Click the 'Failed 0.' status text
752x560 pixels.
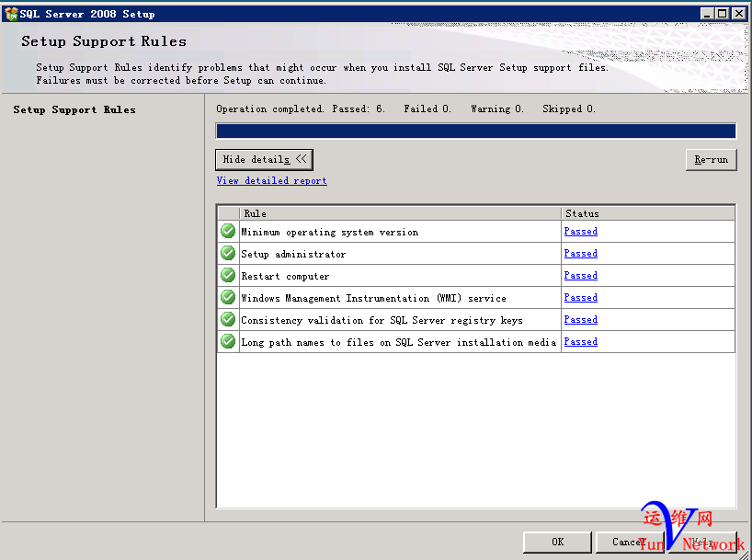(x=427, y=109)
